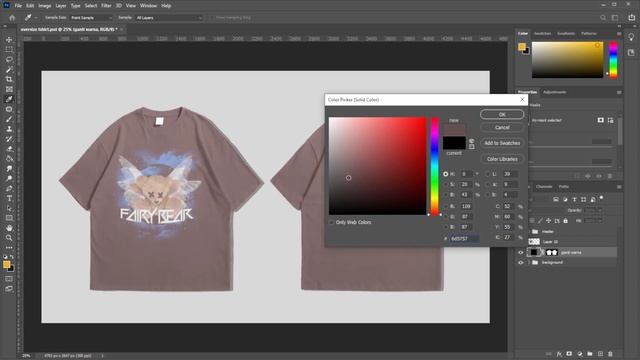Expand the background layer group
Viewport: 640px width, 360px height.
529,262
